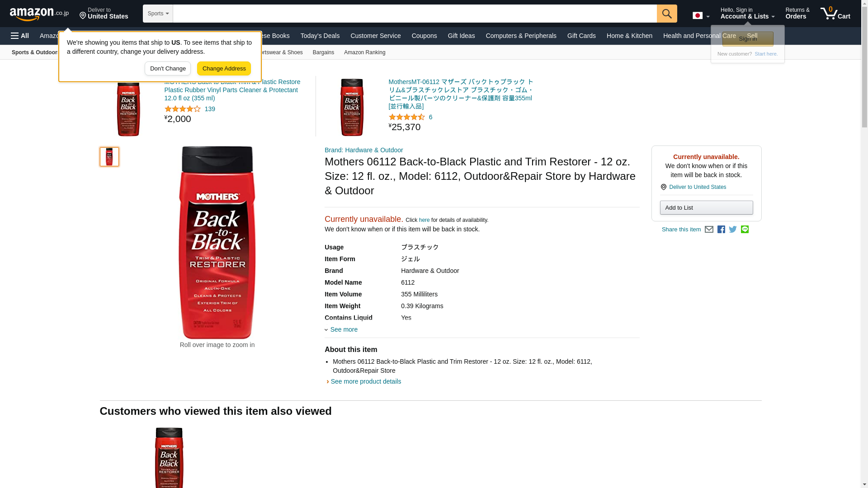Click the Don't Change button
Viewport: 868px width, 488px height.
click(168, 69)
